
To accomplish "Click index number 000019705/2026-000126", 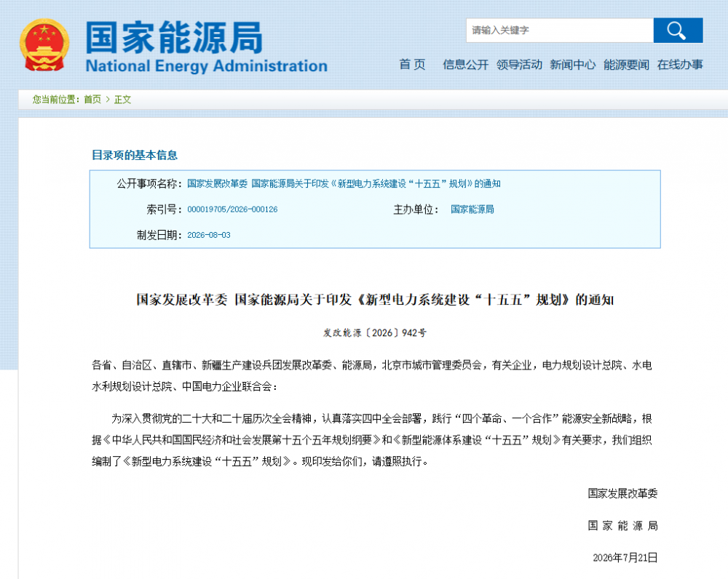I will click(x=232, y=209).
